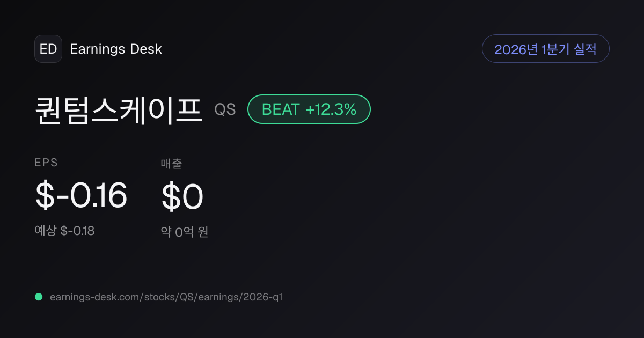Viewport: 644px width, 338px height.
Task: Click the 매출 revenue label
Action: coord(171,163)
